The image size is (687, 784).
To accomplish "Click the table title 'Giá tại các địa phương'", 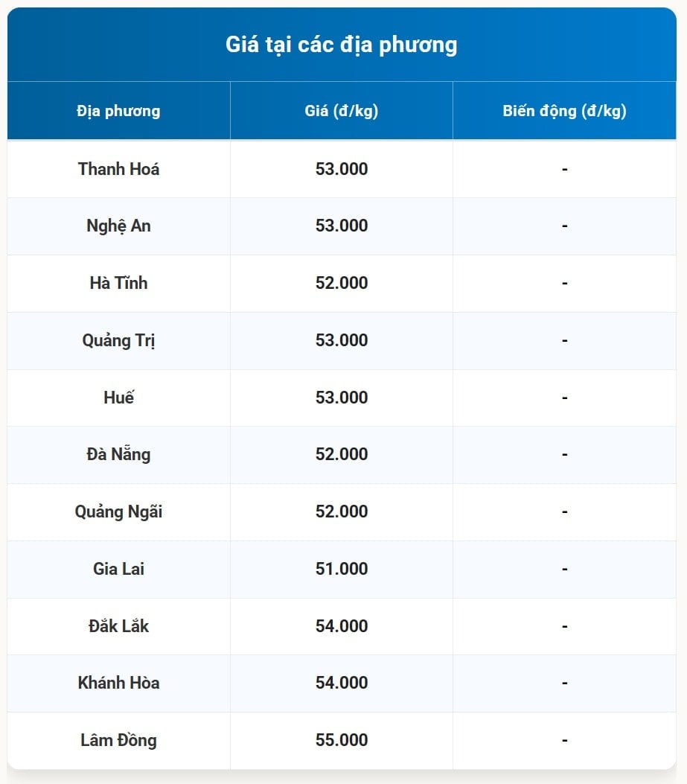I will 342,45.
